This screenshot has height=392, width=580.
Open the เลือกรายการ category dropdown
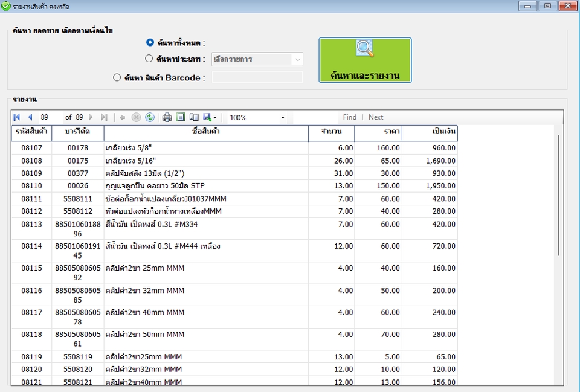[x=257, y=59]
